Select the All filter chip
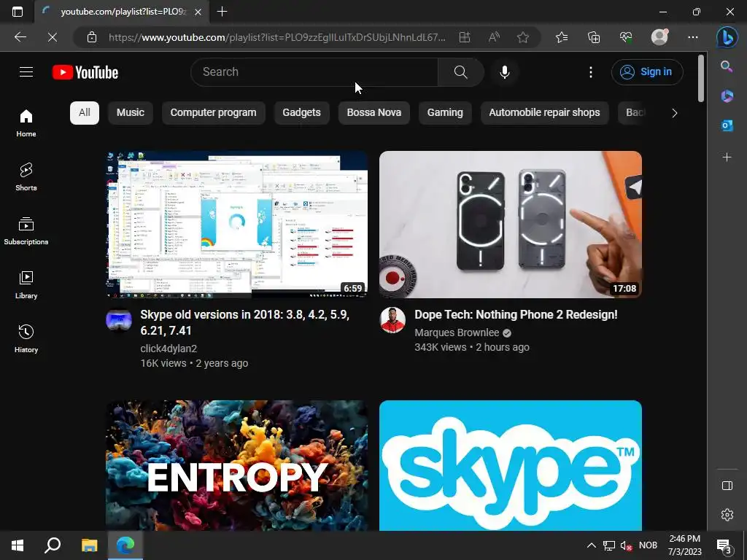747x560 pixels. coord(85,113)
